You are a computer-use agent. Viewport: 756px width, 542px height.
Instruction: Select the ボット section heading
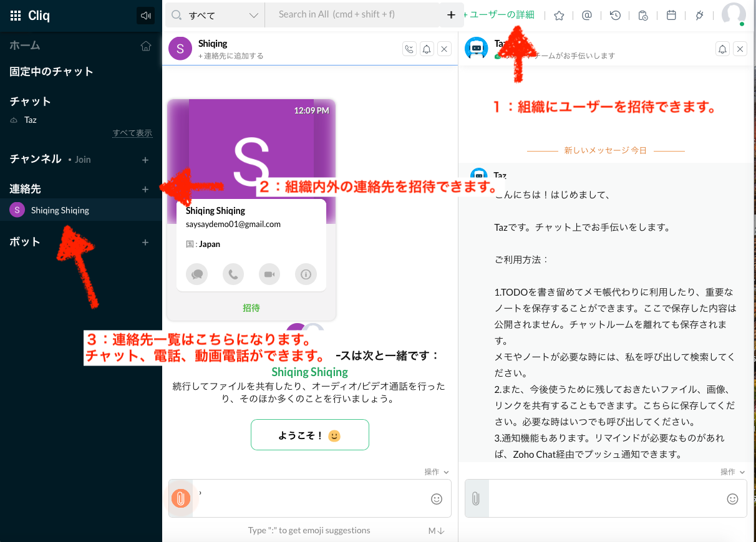point(25,242)
